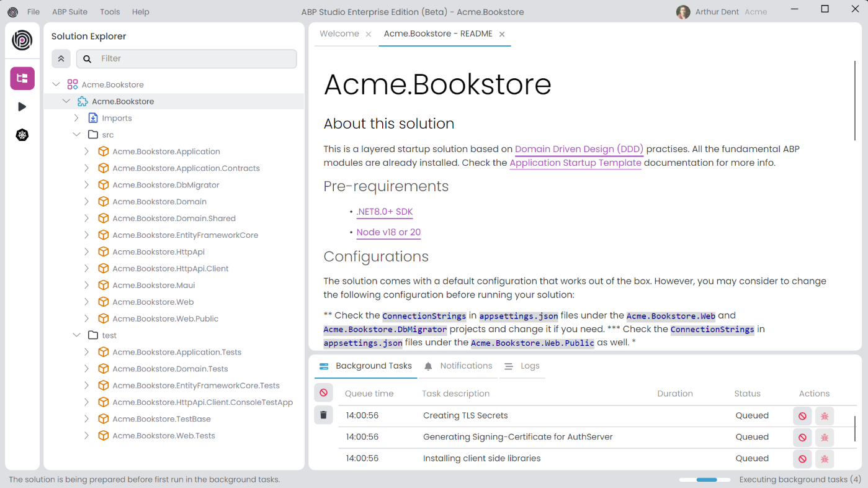Click the trash icon to clear tasks
Image resolution: width=868 pixels, height=488 pixels.
coord(324,415)
